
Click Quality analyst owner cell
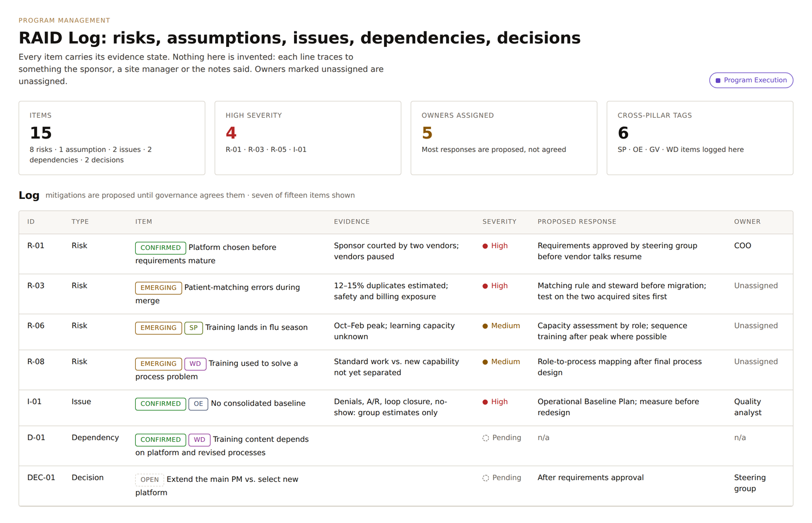[748, 407]
